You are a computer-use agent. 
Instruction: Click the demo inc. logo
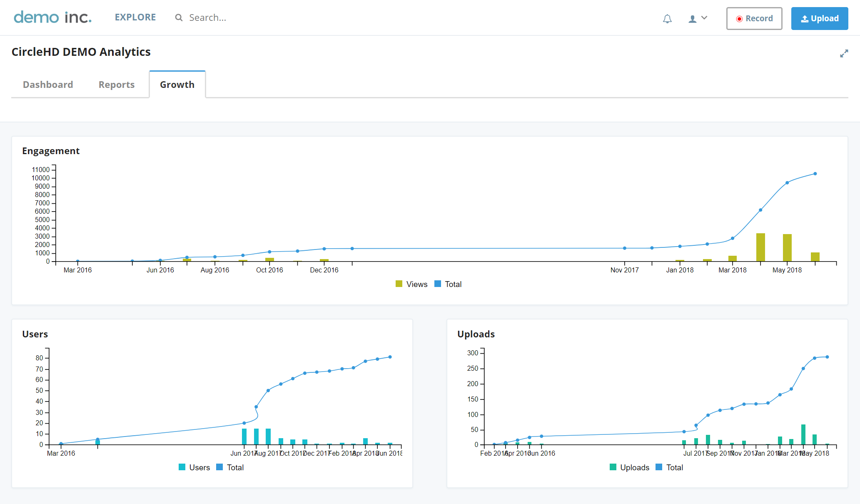point(52,17)
